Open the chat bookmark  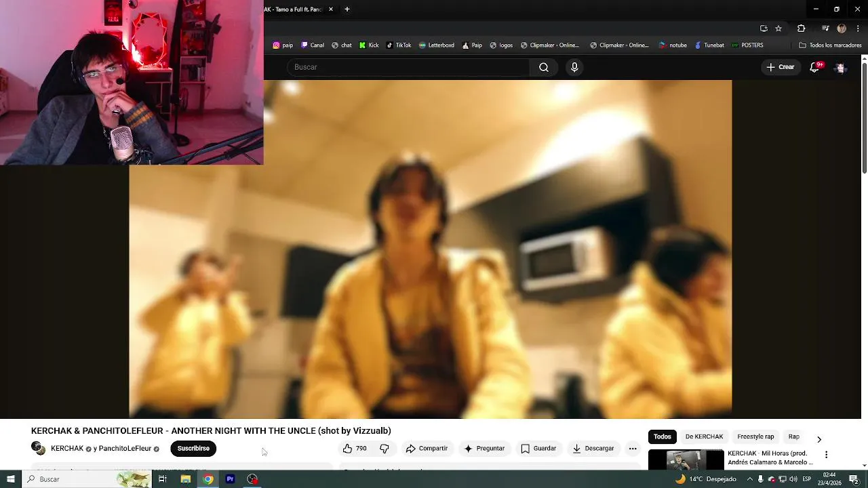coord(341,45)
